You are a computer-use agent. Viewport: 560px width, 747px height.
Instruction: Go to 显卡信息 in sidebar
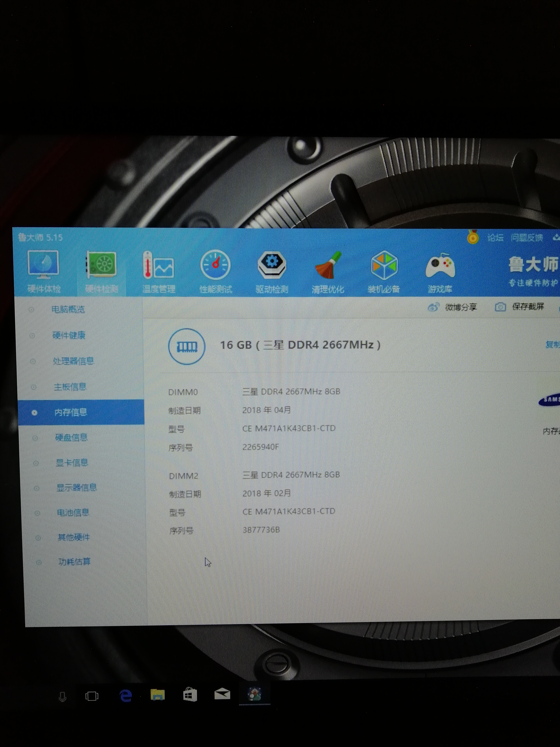point(72,463)
